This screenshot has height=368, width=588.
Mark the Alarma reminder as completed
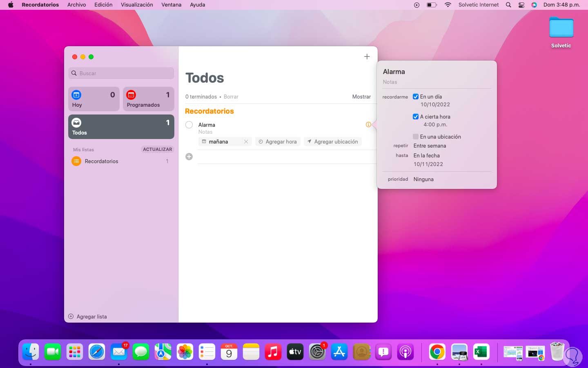pyautogui.click(x=189, y=125)
